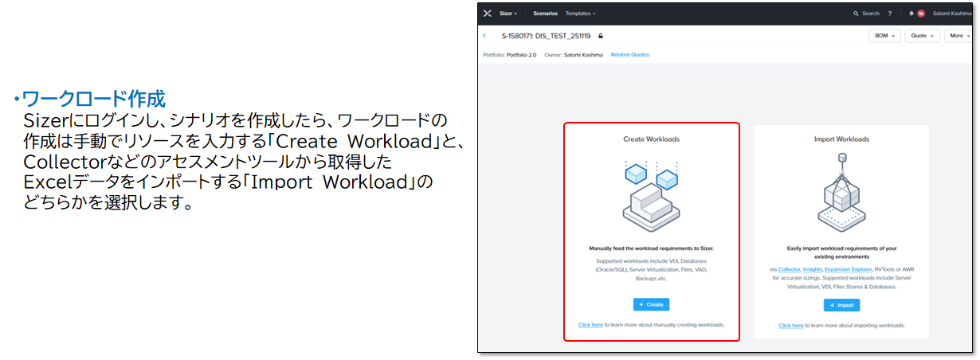
Task: Follow the Collector link
Action: click(789, 269)
